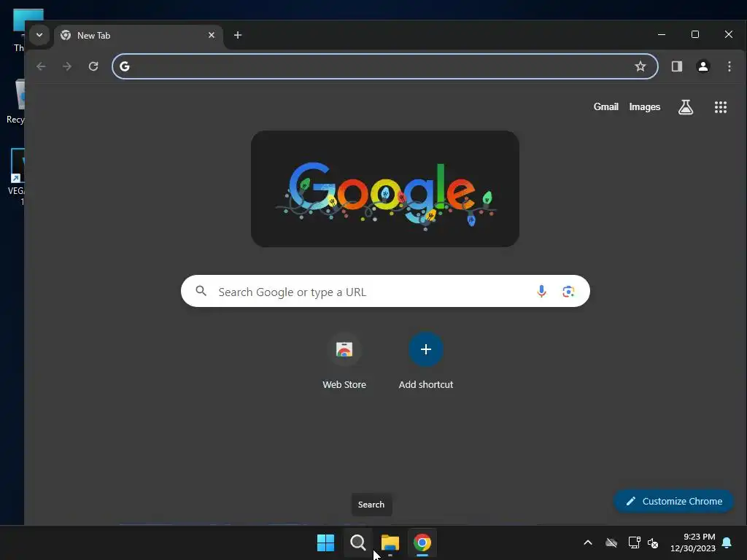Open the clock showing 9:23 PM
Viewport: 747px width, 560px height.
[x=693, y=542]
